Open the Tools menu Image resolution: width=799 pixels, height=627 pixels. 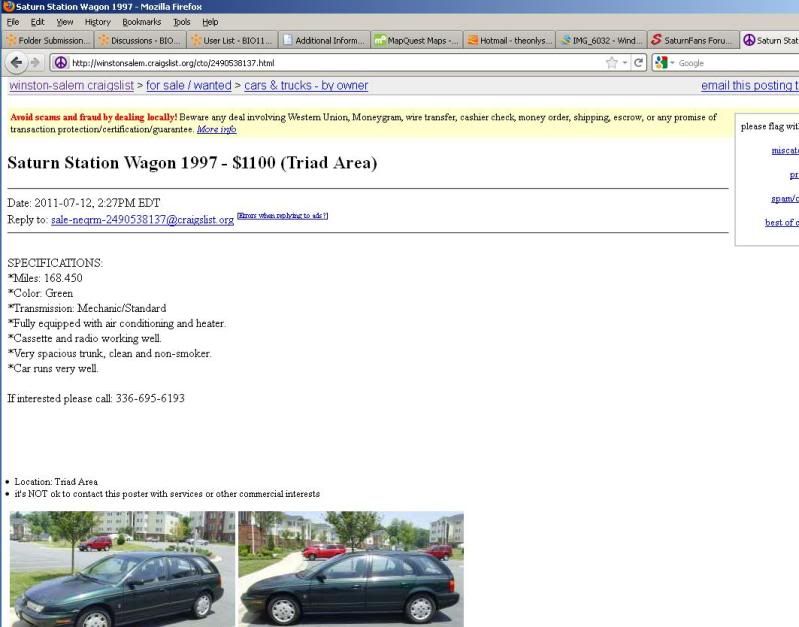pos(181,22)
